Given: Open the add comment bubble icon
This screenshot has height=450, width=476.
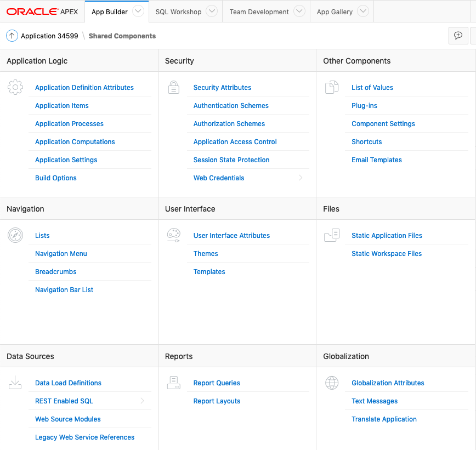Looking at the screenshot, I should coord(458,35).
